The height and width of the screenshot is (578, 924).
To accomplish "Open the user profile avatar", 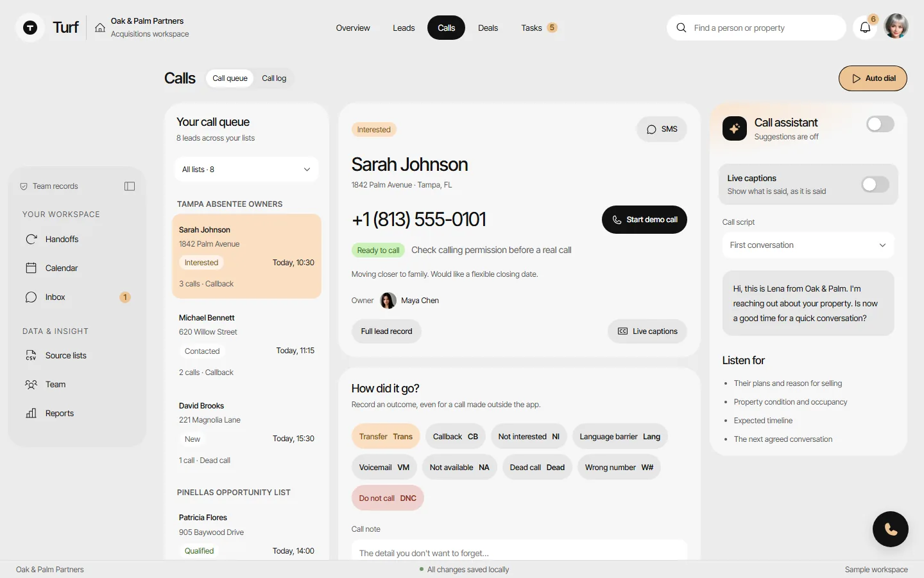I will pos(896,26).
